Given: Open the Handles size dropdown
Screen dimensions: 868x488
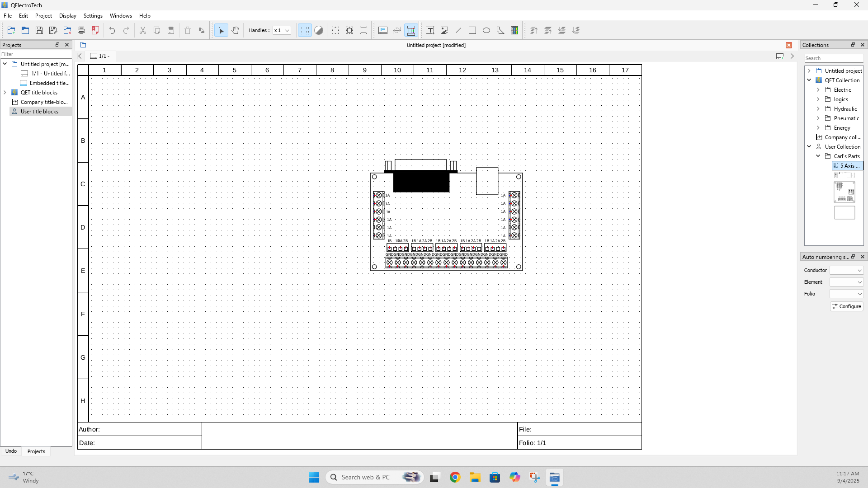Looking at the screenshot, I should [x=282, y=30].
